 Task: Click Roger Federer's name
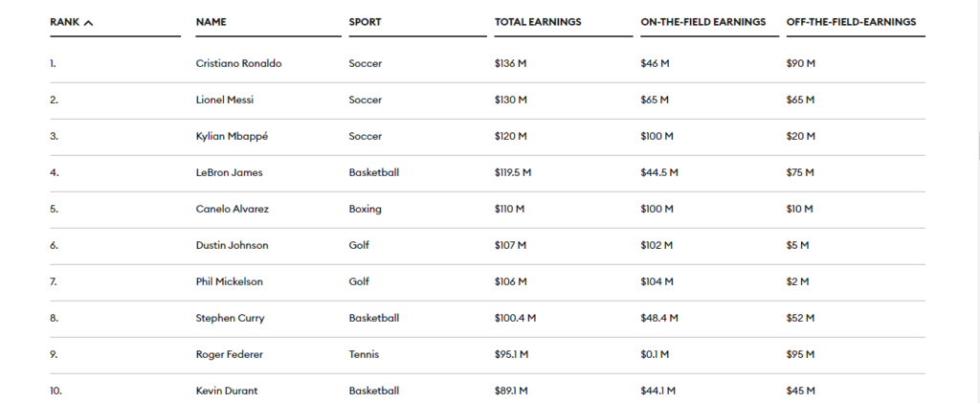click(x=230, y=354)
